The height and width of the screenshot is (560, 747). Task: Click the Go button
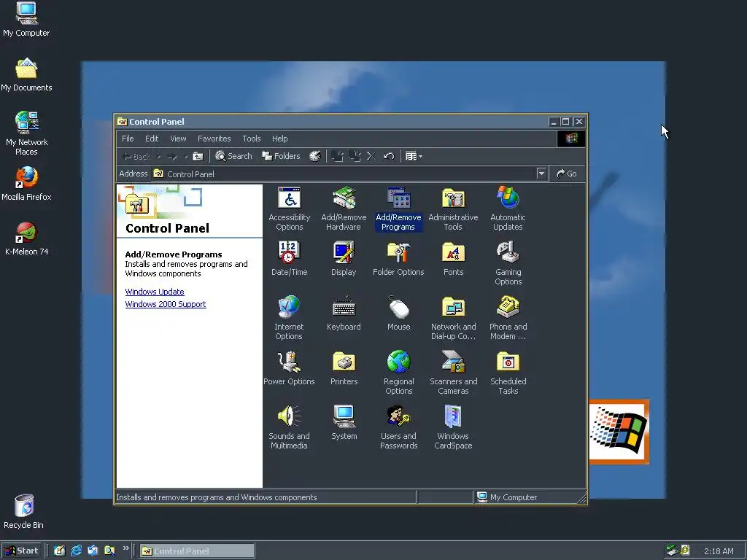pos(567,174)
